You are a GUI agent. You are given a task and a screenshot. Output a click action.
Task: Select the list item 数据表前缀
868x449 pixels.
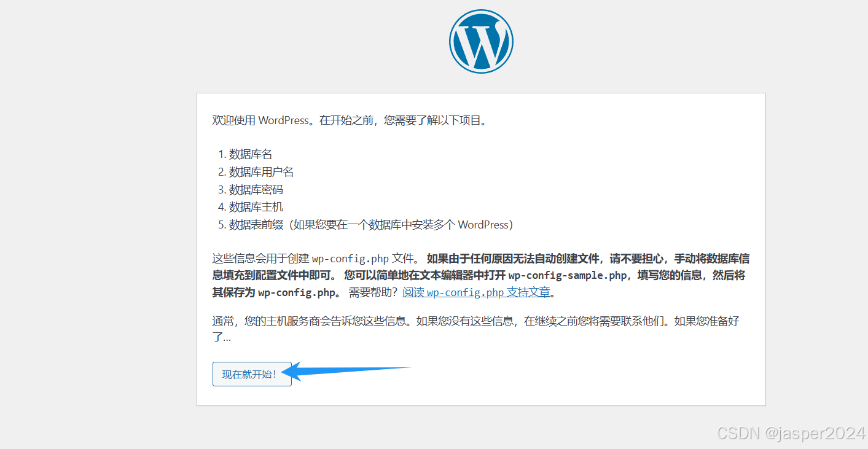(371, 225)
